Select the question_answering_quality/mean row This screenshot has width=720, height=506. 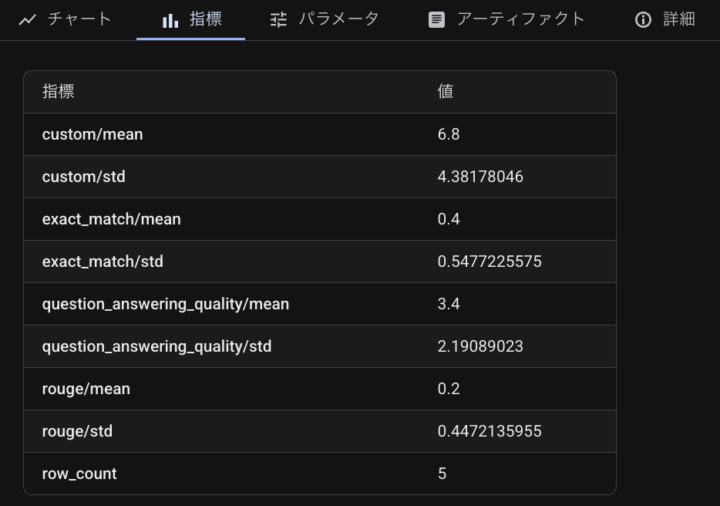320,304
